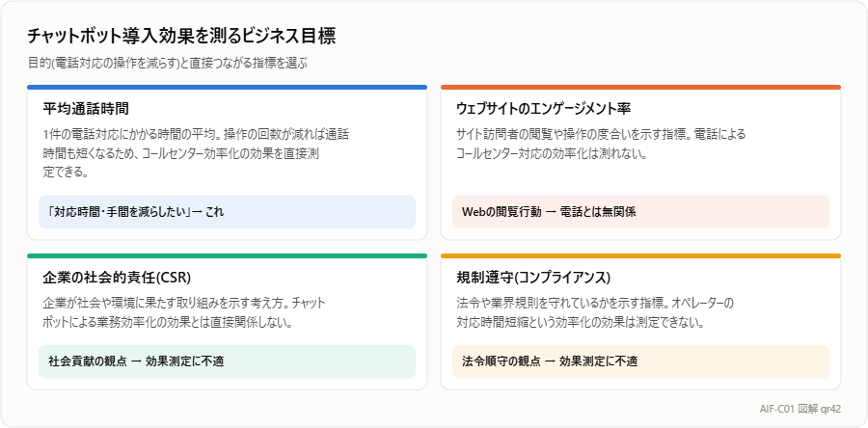Click the ウェブサイトのエンゲージメント率 heading
Screen dimensions: 868x428
tap(544, 108)
